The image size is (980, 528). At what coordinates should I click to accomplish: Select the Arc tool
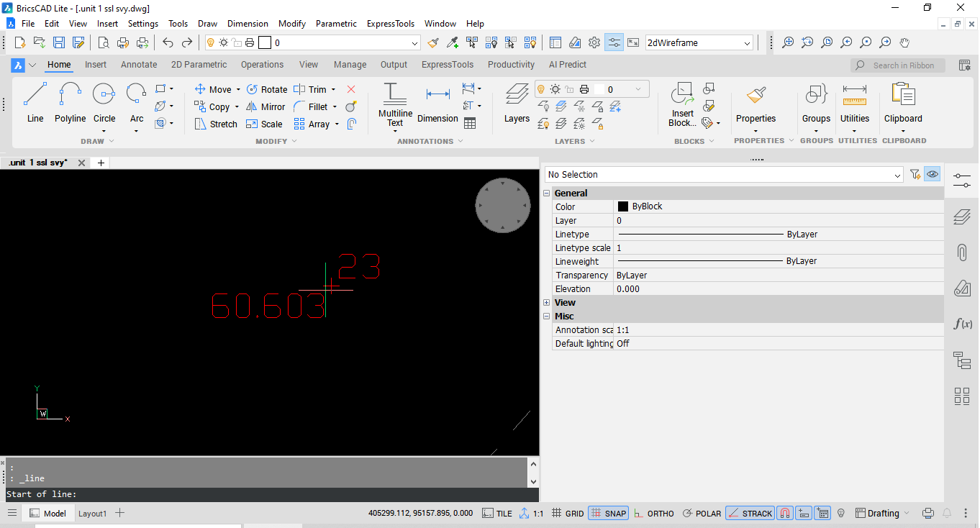pyautogui.click(x=137, y=103)
